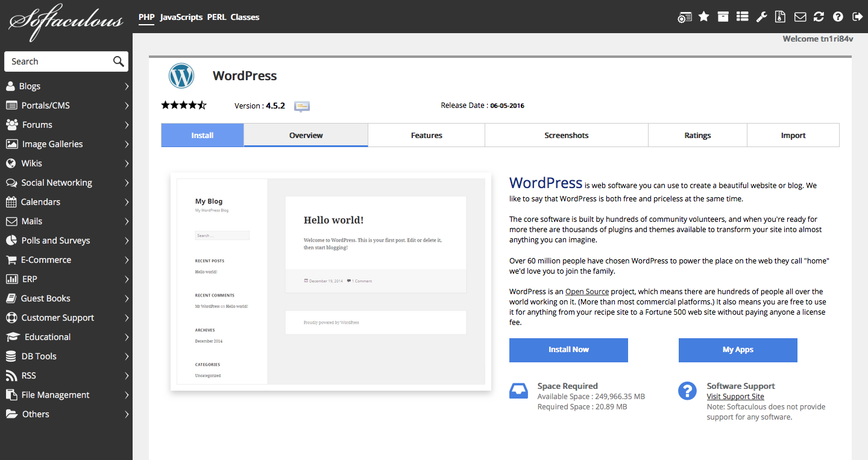Click the zipped file icon in header
This screenshot has height=460, width=868.
pos(781,17)
